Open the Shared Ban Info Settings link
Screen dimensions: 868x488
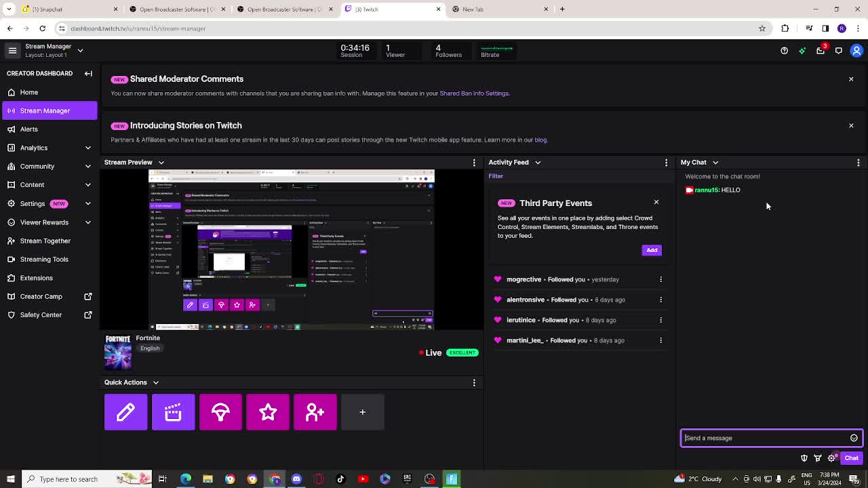coord(474,94)
